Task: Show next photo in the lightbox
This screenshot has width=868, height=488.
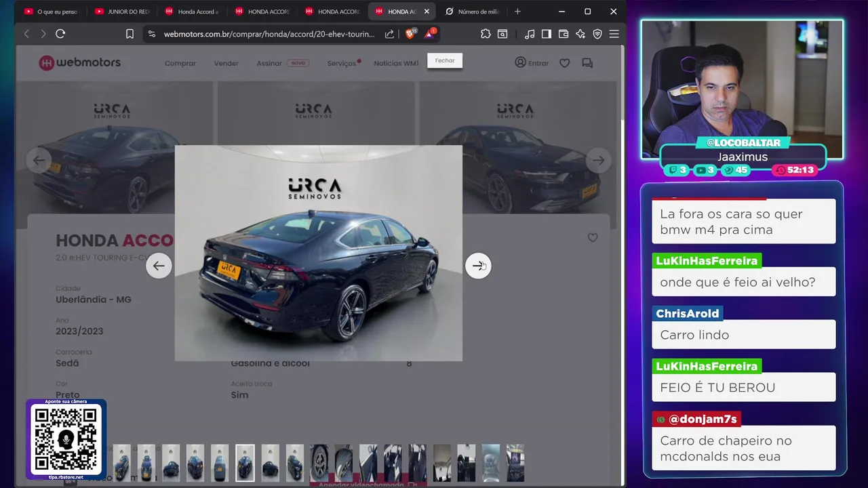Action: coord(478,266)
